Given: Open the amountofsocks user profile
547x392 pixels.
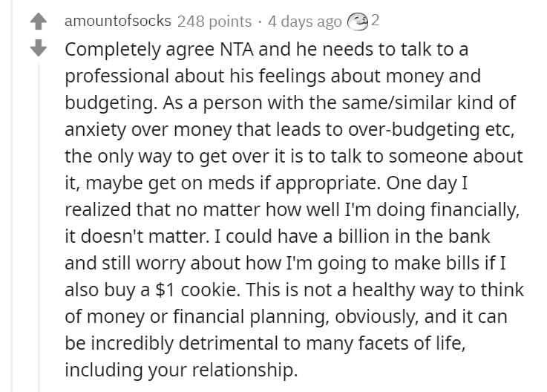Looking at the screenshot, I should 118,22.
